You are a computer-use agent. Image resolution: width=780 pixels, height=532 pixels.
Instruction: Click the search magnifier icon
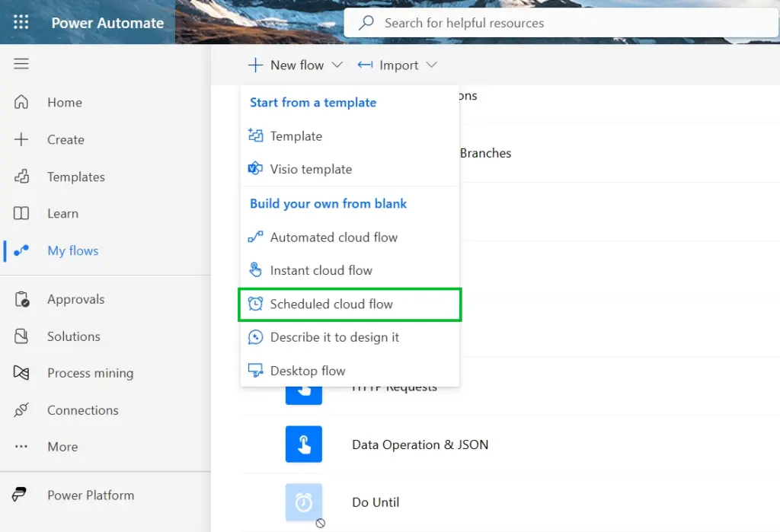366,22
